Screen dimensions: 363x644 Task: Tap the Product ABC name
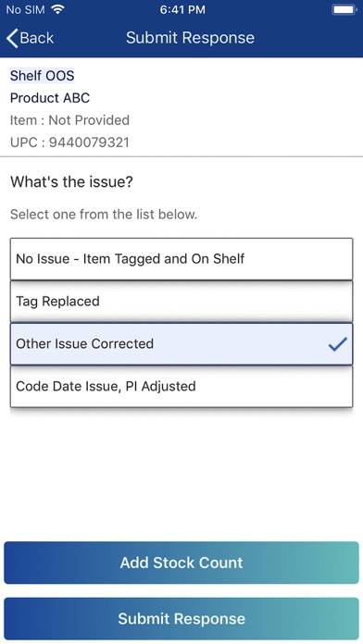(50, 98)
